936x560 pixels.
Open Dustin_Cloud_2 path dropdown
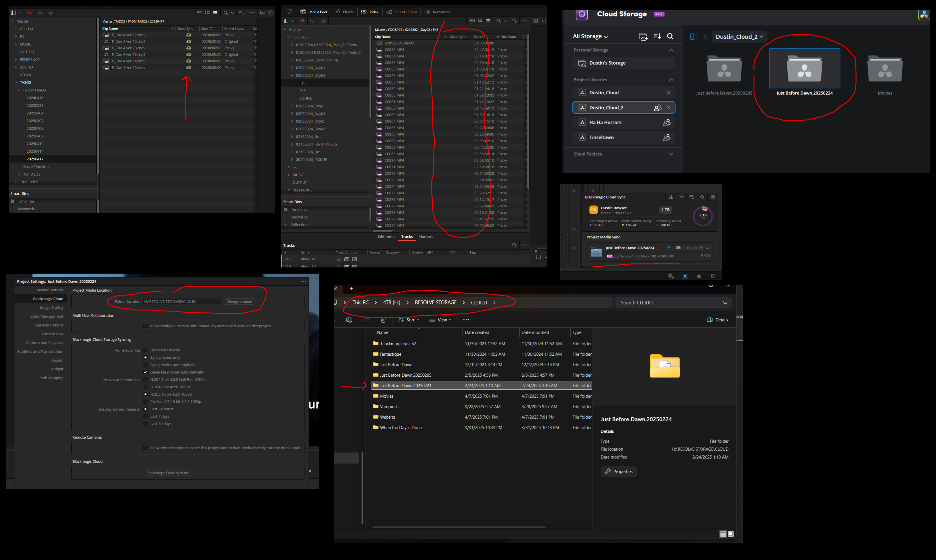(x=739, y=37)
